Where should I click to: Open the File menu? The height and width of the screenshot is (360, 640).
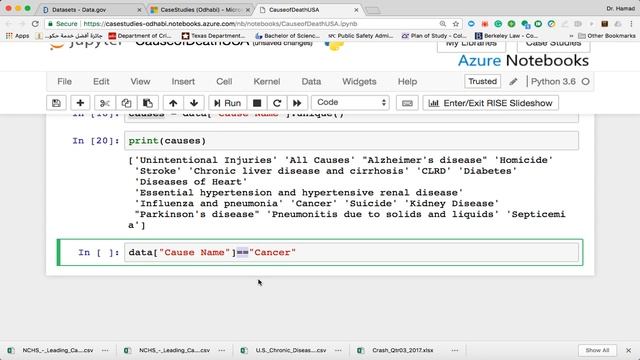pos(64,82)
